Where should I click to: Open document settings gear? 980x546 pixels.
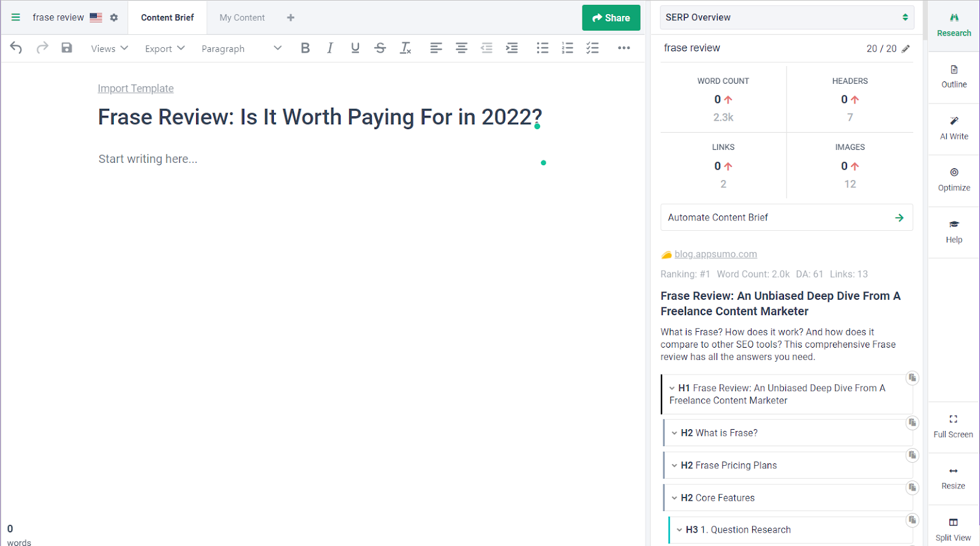114,18
